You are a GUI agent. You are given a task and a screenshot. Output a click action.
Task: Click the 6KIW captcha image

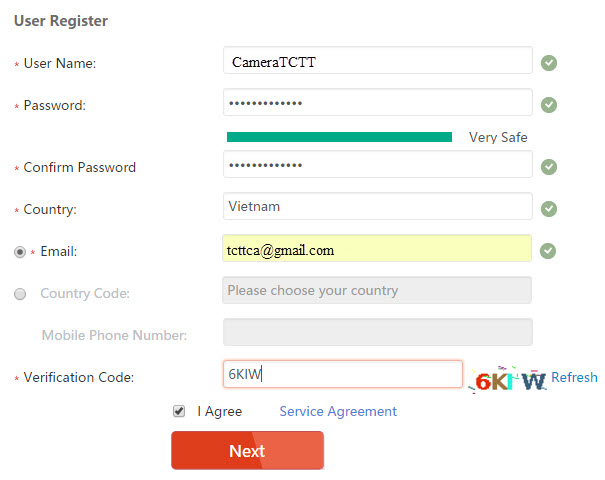pos(510,379)
